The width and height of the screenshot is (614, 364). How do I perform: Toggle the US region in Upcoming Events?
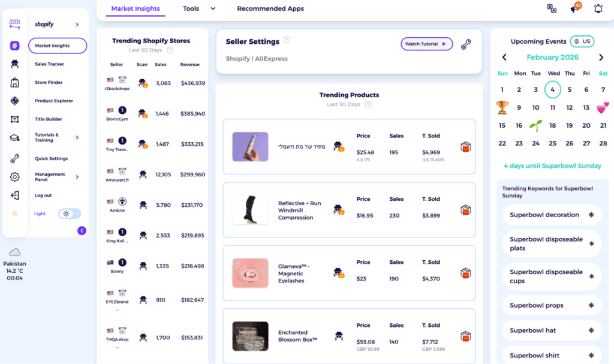pyautogui.click(x=581, y=42)
